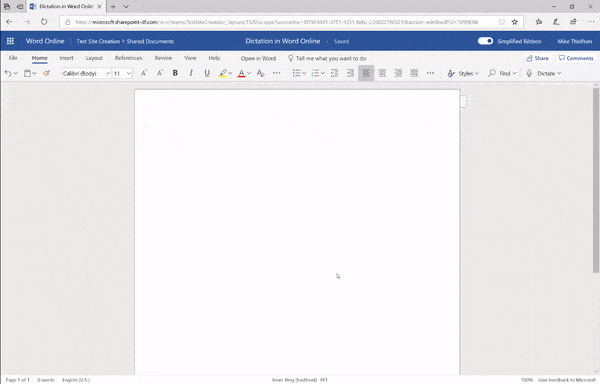
Task: Open more font options ellipsis
Action: pos(276,73)
